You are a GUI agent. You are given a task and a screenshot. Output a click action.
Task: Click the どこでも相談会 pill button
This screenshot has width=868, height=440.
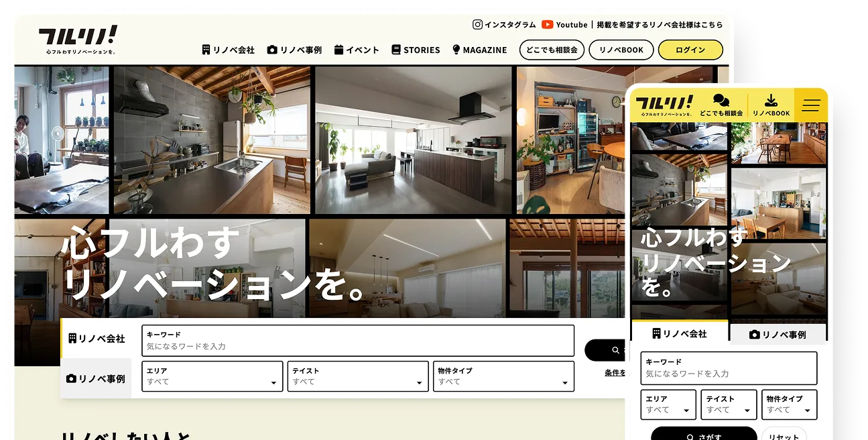[552, 50]
